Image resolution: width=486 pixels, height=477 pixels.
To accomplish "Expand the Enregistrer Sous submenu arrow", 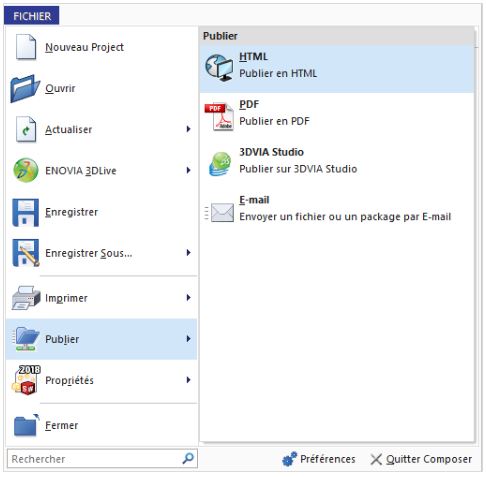I will [189, 253].
